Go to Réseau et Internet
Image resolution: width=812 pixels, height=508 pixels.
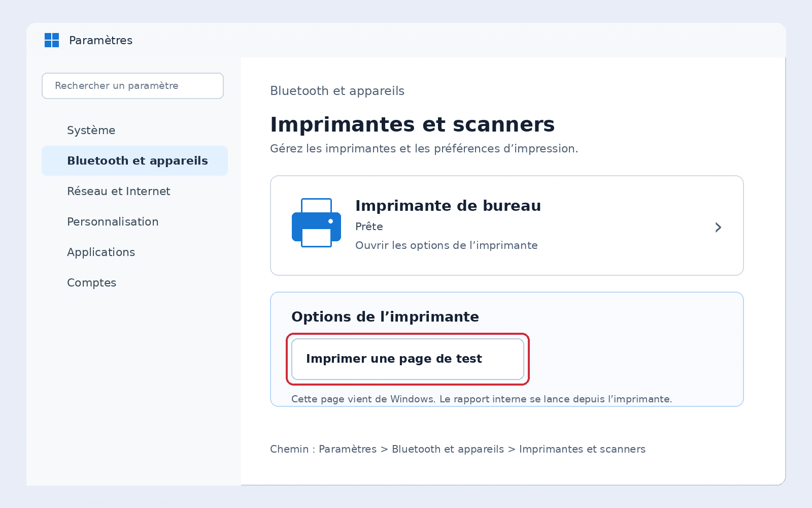click(x=134, y=191)
